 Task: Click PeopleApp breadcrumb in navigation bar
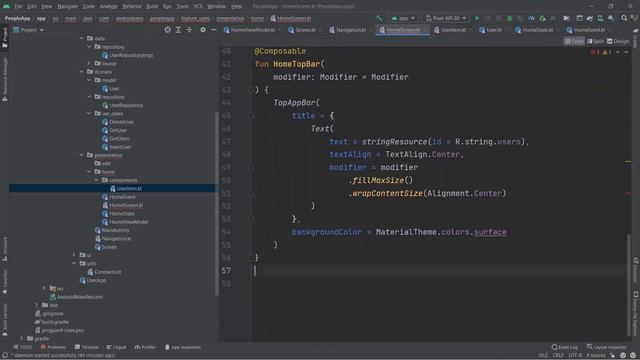17,18
